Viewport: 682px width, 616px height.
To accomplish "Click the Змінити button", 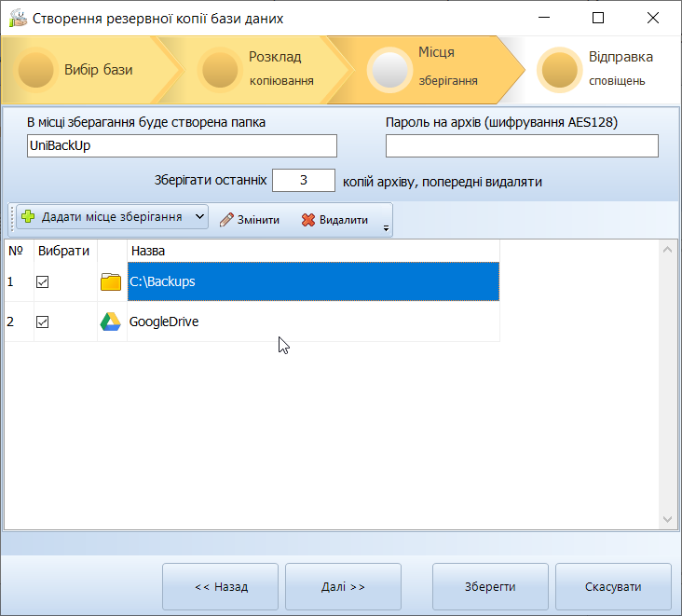I will (250, 220).
